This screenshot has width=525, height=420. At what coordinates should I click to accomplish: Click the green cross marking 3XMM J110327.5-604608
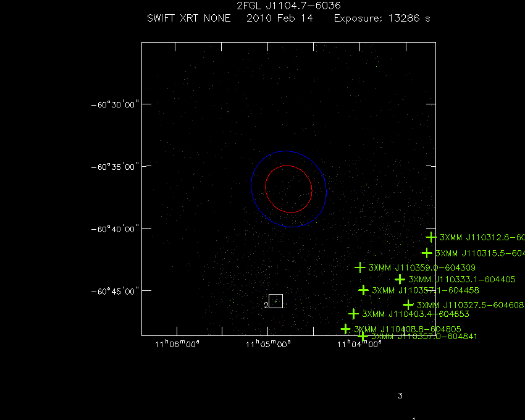(408, 304)
